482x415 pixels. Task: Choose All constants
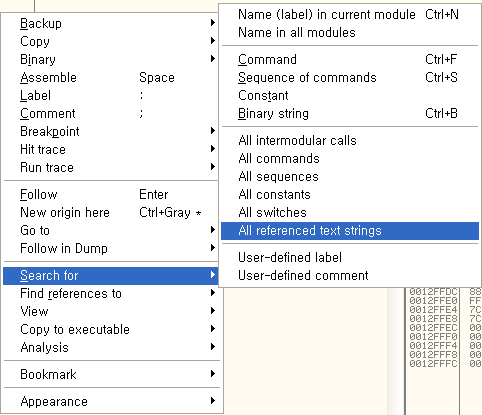350,194
